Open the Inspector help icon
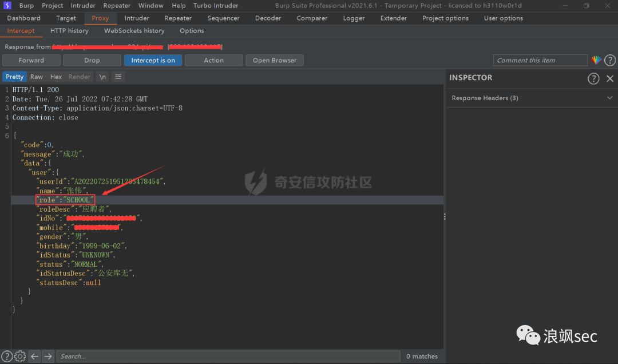This screenshot has width=618, height=364. tap(593, 78)
